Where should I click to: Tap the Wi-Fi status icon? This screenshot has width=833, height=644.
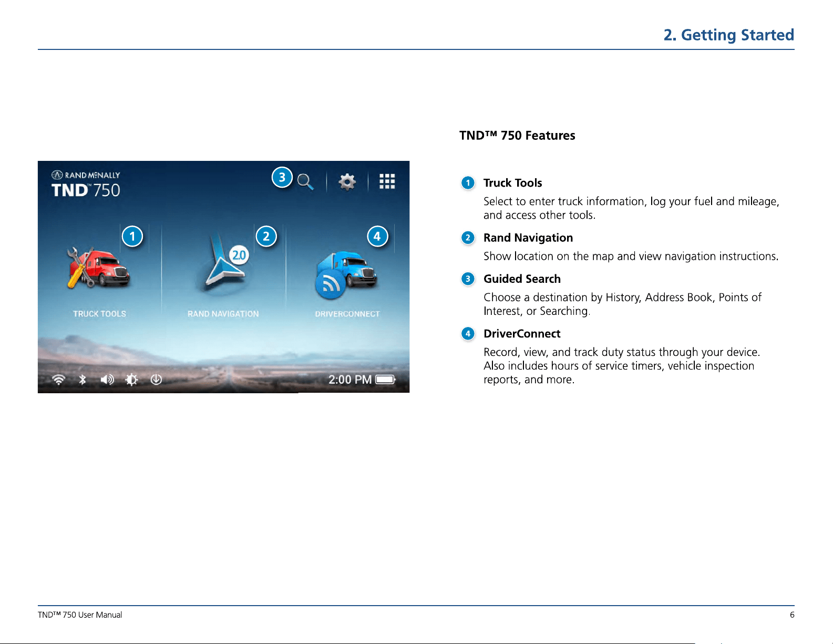[58, 380]
